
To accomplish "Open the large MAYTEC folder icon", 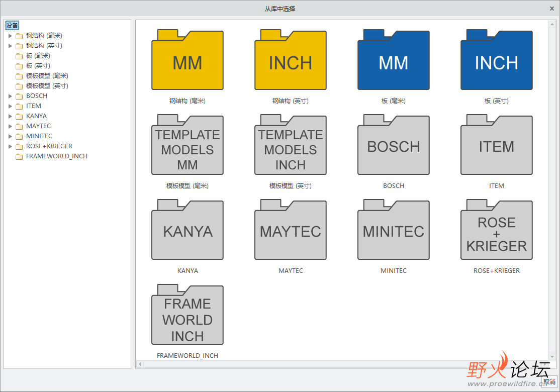I will tap(291, 230).
